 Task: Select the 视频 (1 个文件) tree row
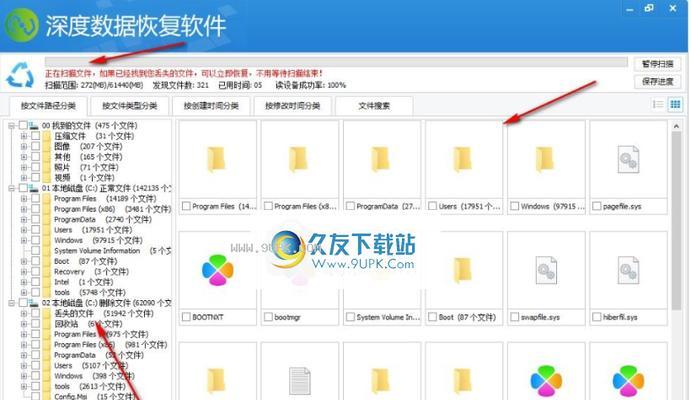(x=84, y=178)
